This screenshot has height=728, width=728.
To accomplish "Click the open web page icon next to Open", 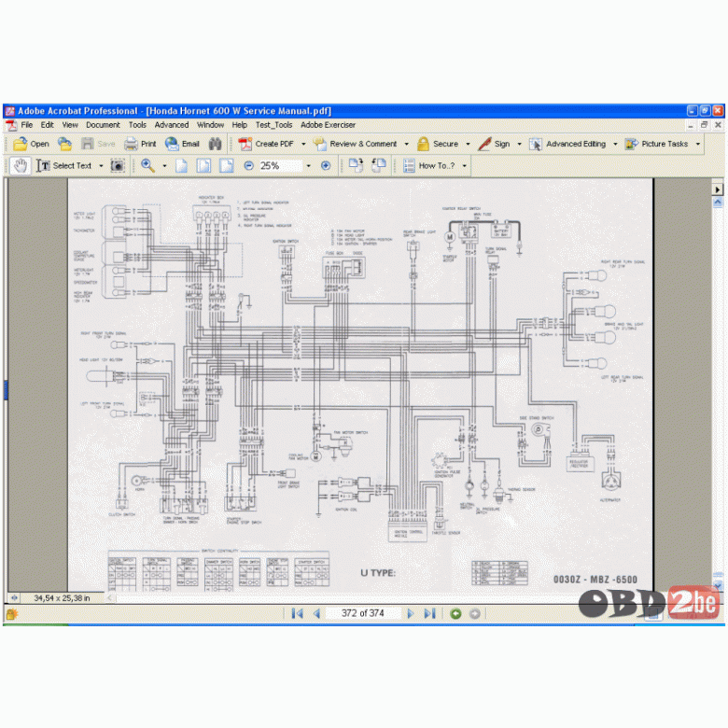I will coord(64,144).
